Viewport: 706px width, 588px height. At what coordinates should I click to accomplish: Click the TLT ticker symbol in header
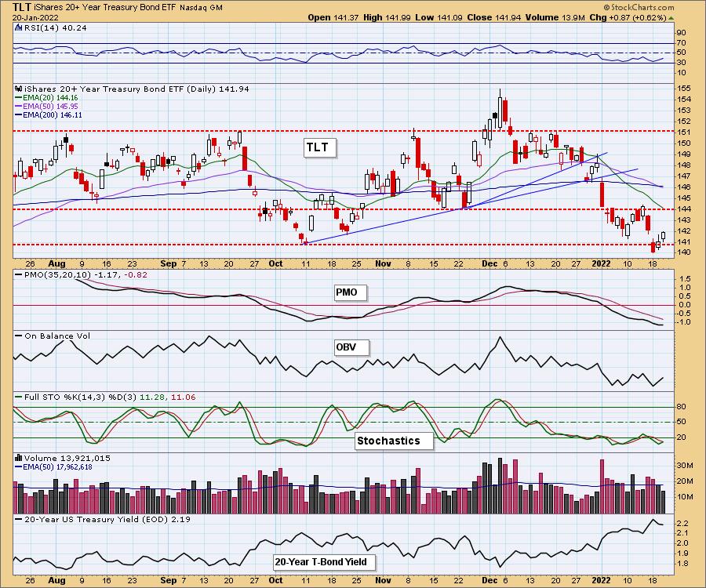pos(22,7)
